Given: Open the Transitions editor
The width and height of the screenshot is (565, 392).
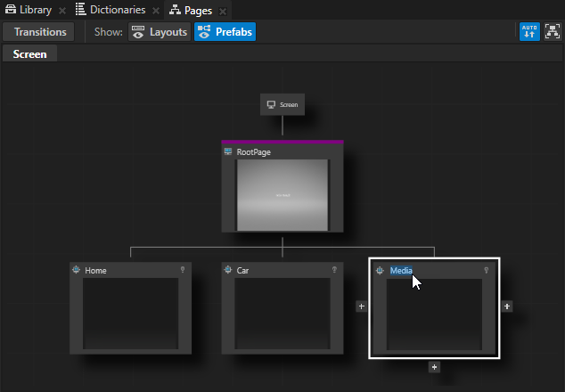Looking at the screenshot, I should [x=40, y=32].
